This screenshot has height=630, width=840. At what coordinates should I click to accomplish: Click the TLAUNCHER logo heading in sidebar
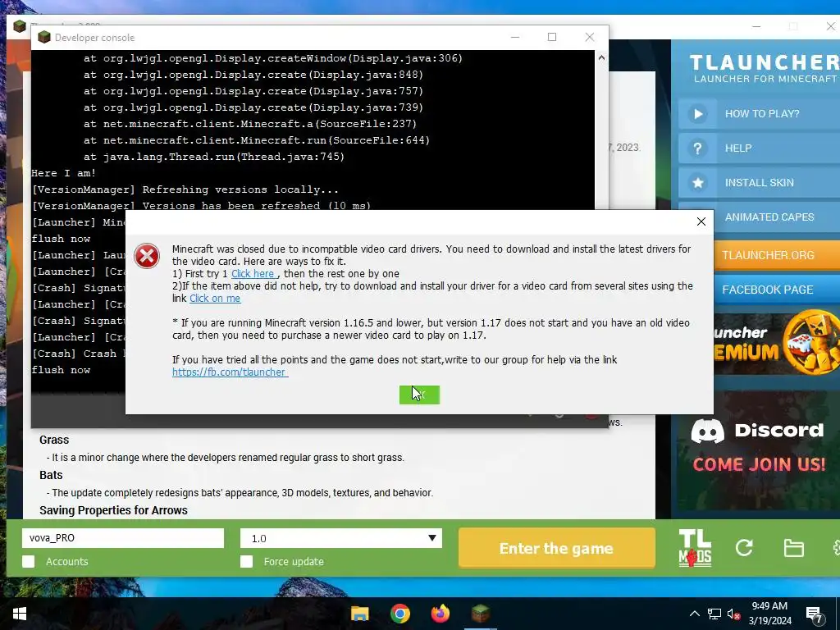tap(764, 62)
